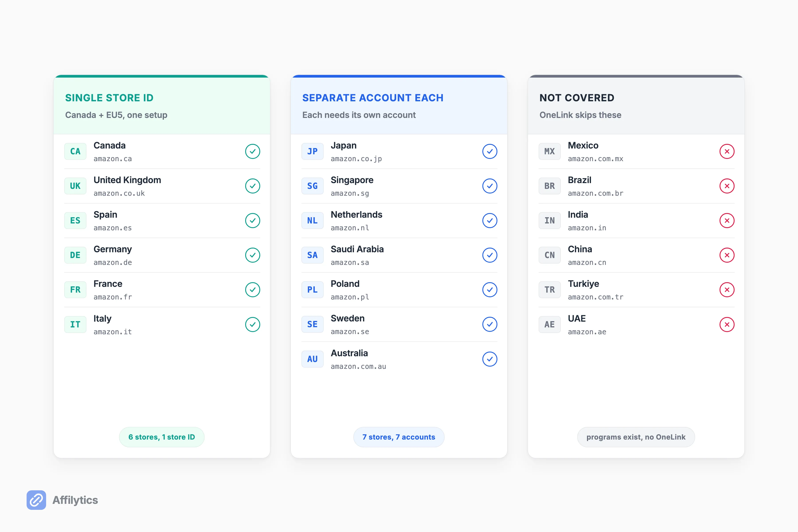Click the blue checkmark for Sweden

(x=490, y=324)
